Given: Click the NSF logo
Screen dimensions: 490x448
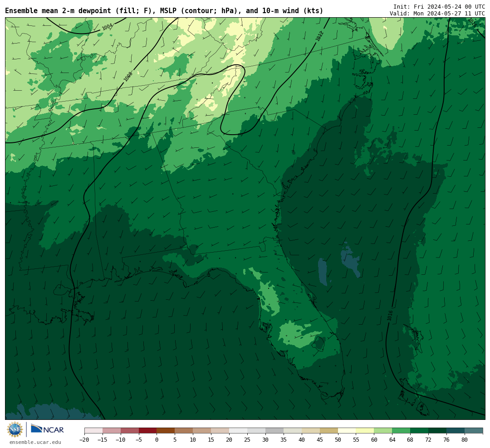Looking at the screenshot, I should pyautogui.click(x=15, y=429).
